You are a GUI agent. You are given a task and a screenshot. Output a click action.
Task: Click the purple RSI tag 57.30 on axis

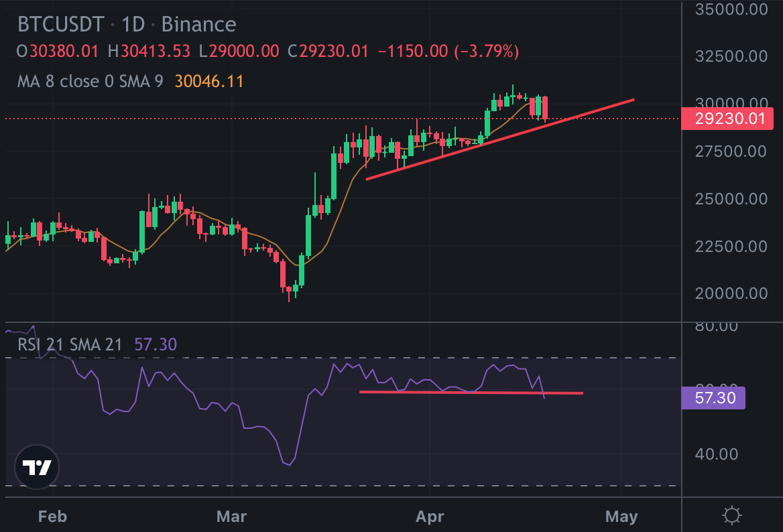(x=713, y=398)
